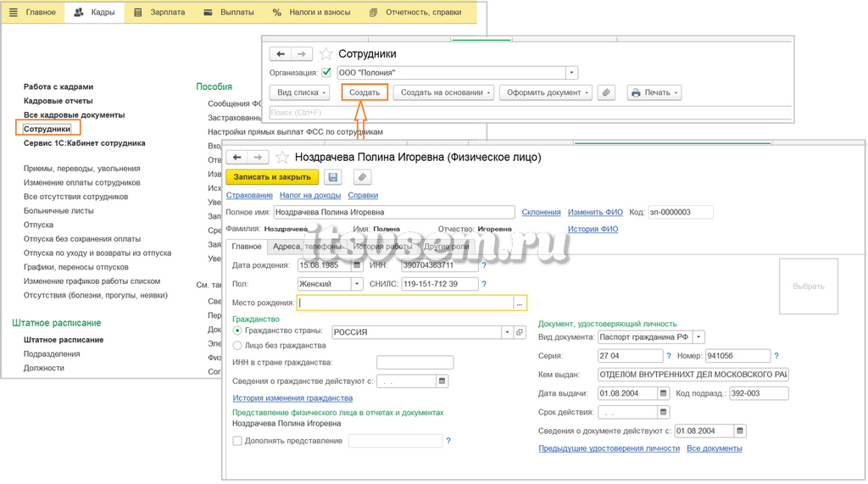
Task: Click the Склонения link
Action: tap(542, 212)
